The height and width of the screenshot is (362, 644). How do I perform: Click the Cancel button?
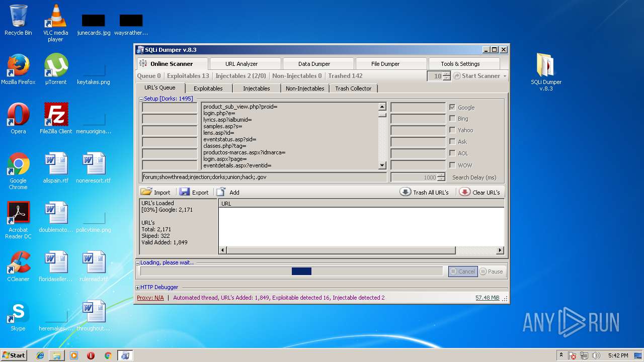tap(463, 271)
